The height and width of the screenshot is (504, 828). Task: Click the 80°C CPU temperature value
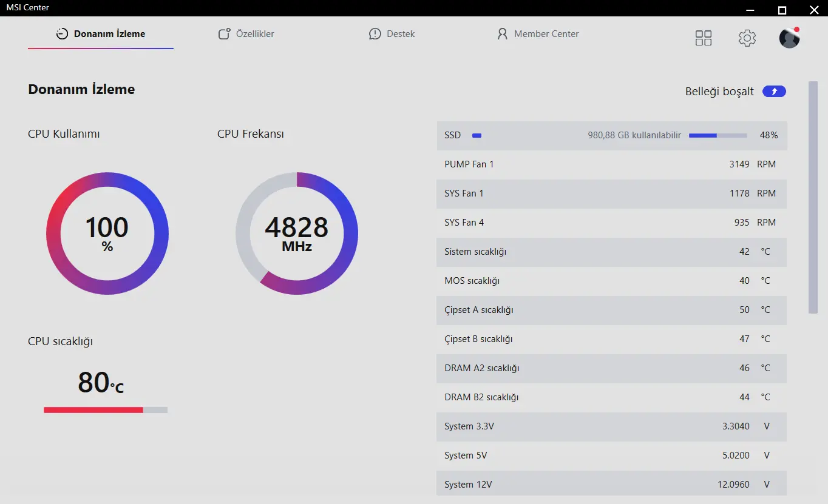tap(101, 382)
